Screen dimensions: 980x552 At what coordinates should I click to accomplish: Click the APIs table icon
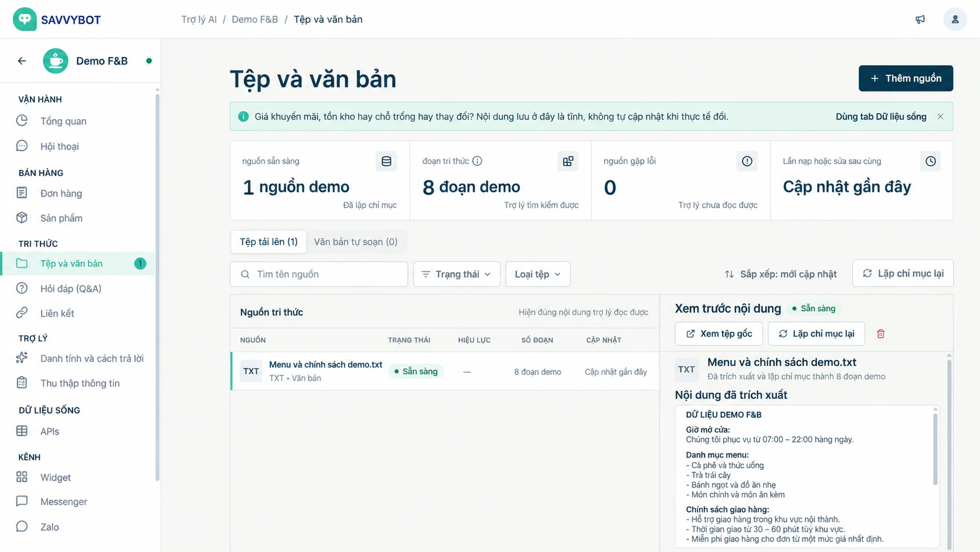(x=22, y=431)
